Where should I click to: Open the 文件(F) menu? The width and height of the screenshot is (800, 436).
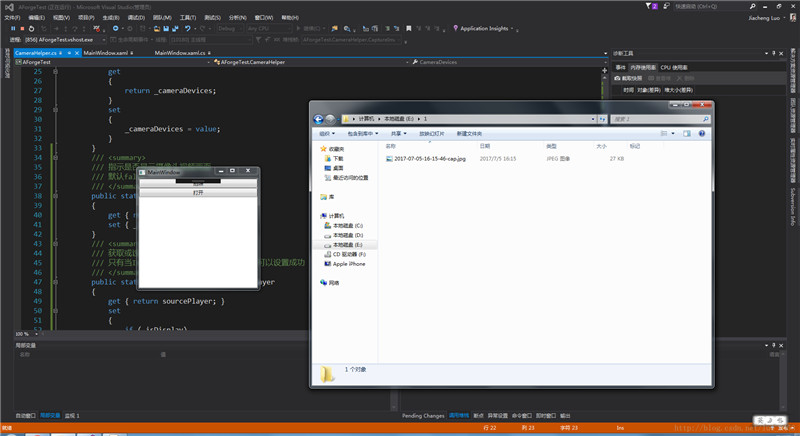click(x=12, y=17)
